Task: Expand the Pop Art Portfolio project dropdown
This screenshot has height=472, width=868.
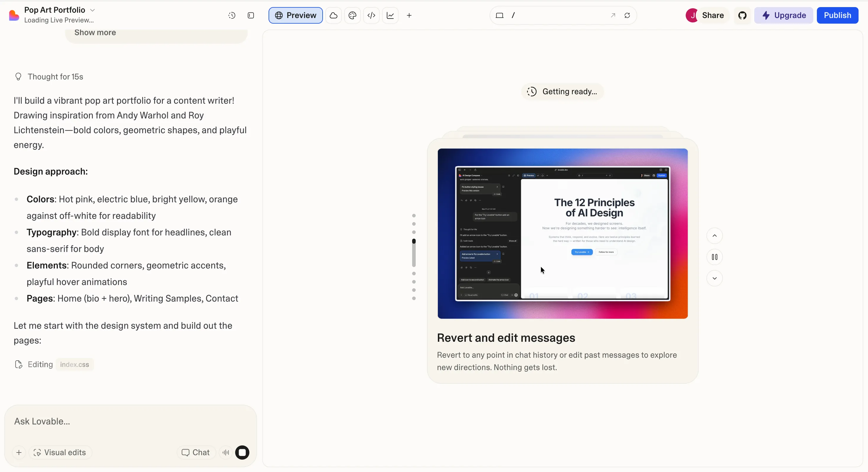Action: pos(93,10)
